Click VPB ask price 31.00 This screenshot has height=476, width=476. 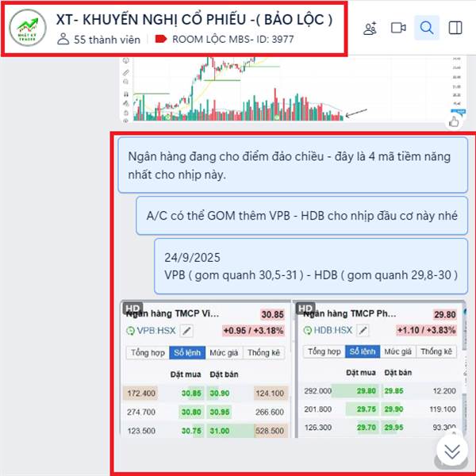pos(220,431)
